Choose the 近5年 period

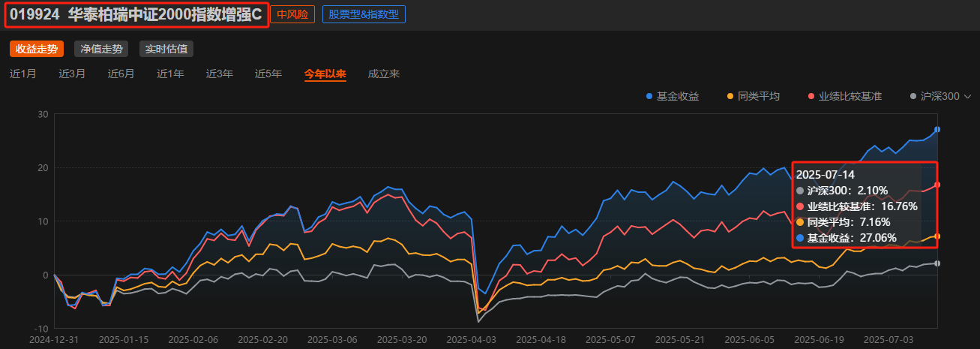pyautogui.click(x=268, y=74)
